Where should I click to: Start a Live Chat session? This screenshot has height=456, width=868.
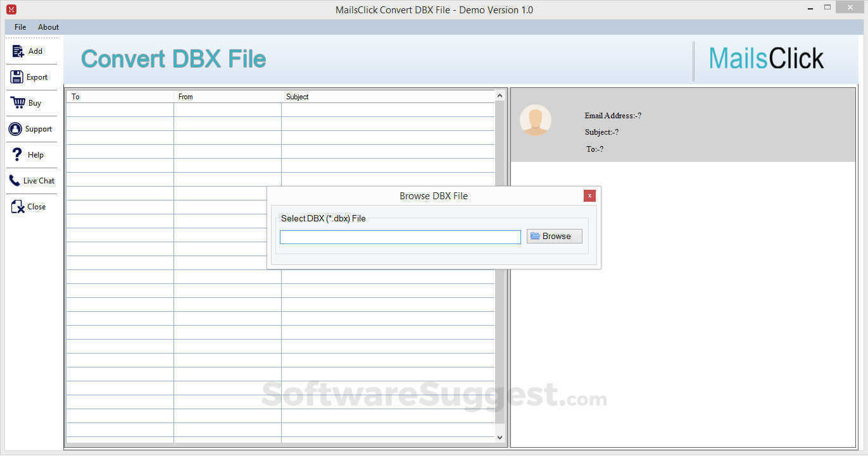[x=15, y=180]
